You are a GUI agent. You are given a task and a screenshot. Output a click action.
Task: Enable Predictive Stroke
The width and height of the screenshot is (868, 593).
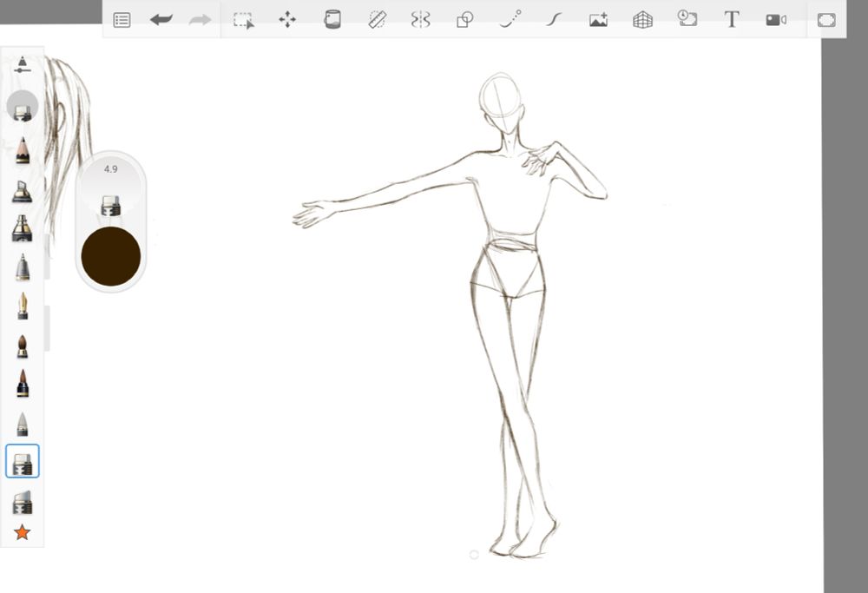[510, 19]
